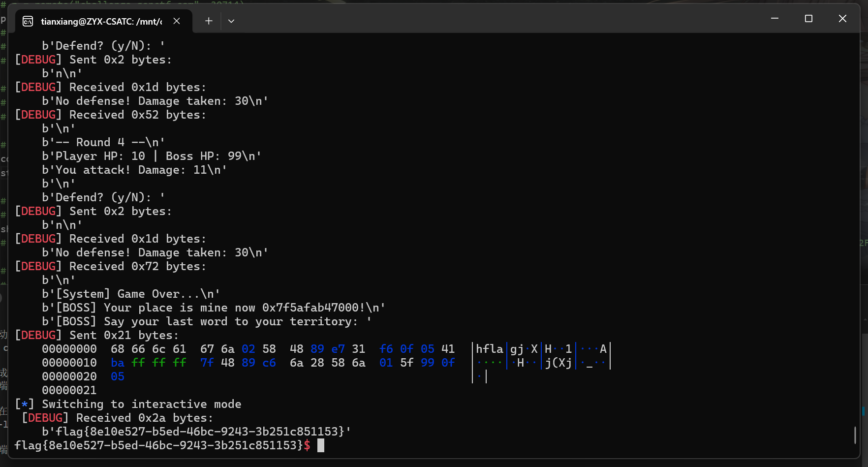
Task: Click the 'Received 0x52 bytes' debug line
Action: click(x=111, y=115)
